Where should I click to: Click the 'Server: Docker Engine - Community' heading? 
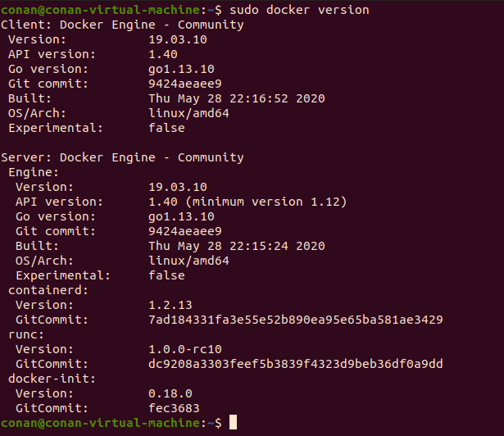click(122, 157)
